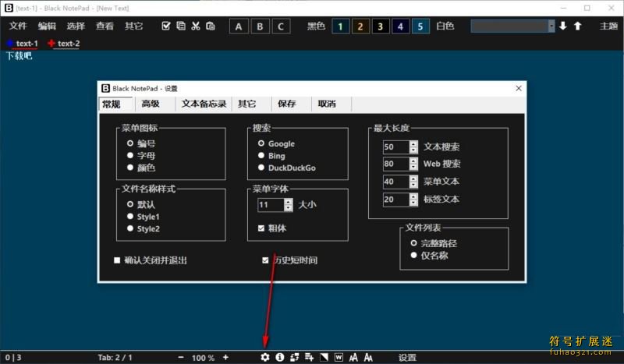This screenshot has height=364, width=624.
Task: Apply color theme 2
Action: [360, 27]
